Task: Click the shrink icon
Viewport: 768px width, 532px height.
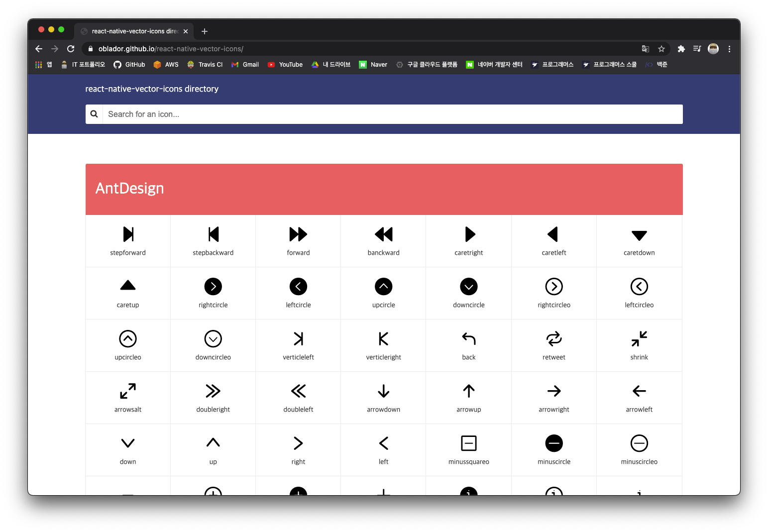Action: pos(639,338)
